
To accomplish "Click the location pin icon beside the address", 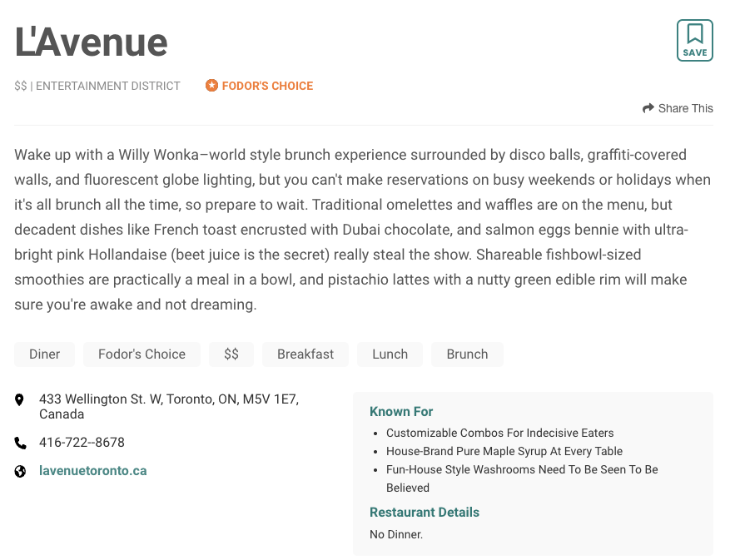I will [20, 400].
